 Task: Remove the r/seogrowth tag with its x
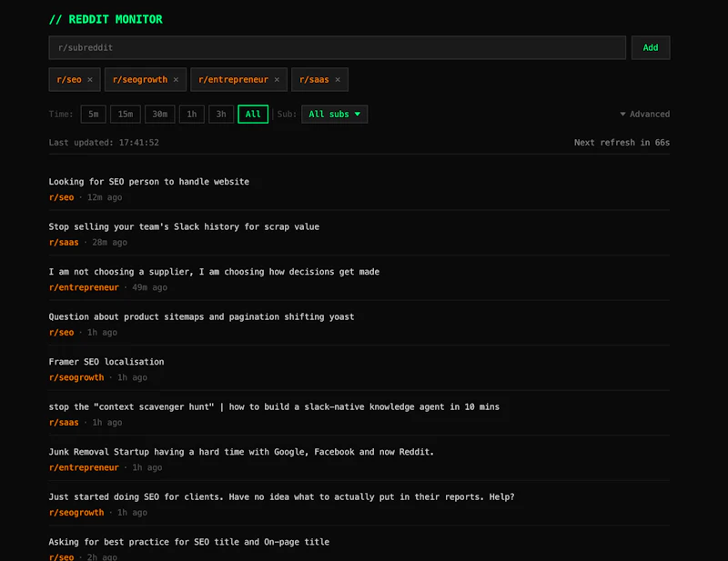click(x=176, y=80)
